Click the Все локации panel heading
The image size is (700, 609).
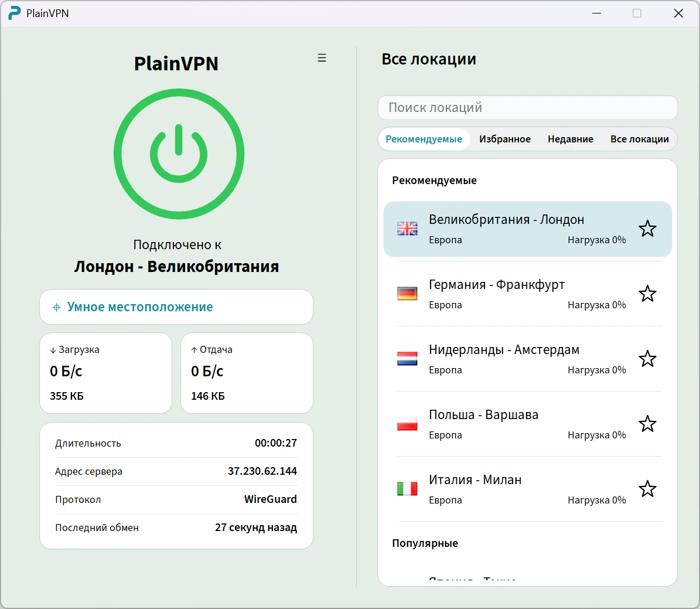click(429, 59)
